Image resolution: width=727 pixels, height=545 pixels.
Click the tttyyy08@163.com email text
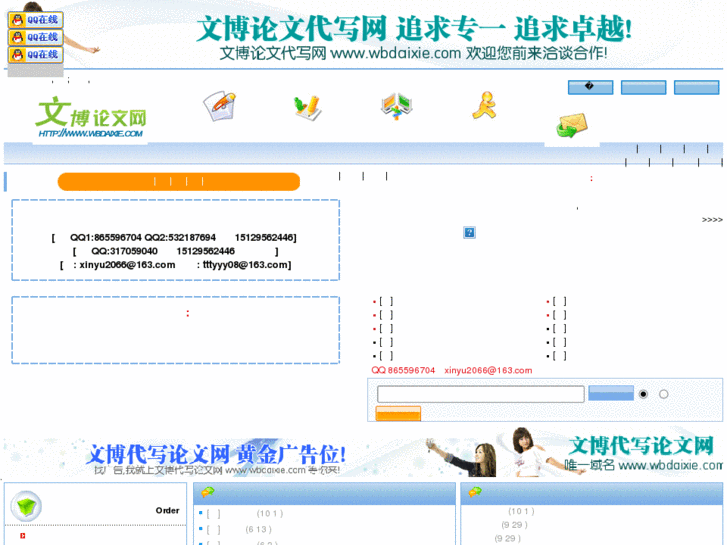coord(245,265)
